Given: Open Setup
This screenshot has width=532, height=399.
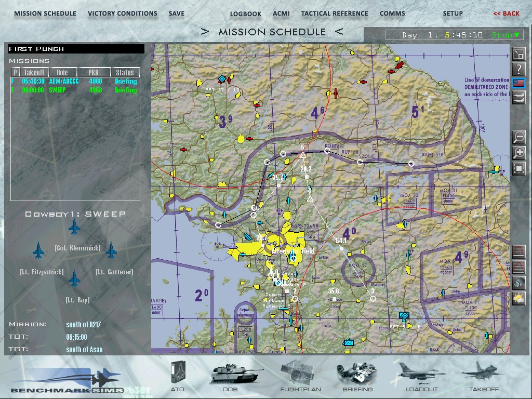Looking at the screenshot, I should click(x=453, y=14).
